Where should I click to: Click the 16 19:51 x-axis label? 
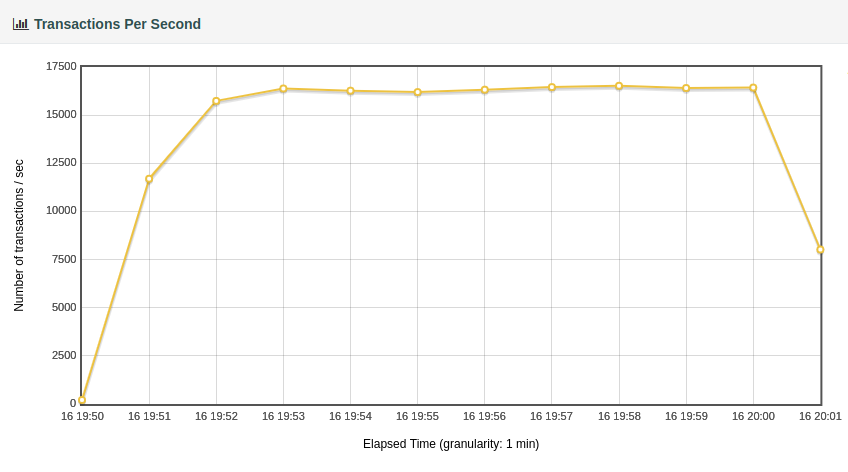(149, 416)
